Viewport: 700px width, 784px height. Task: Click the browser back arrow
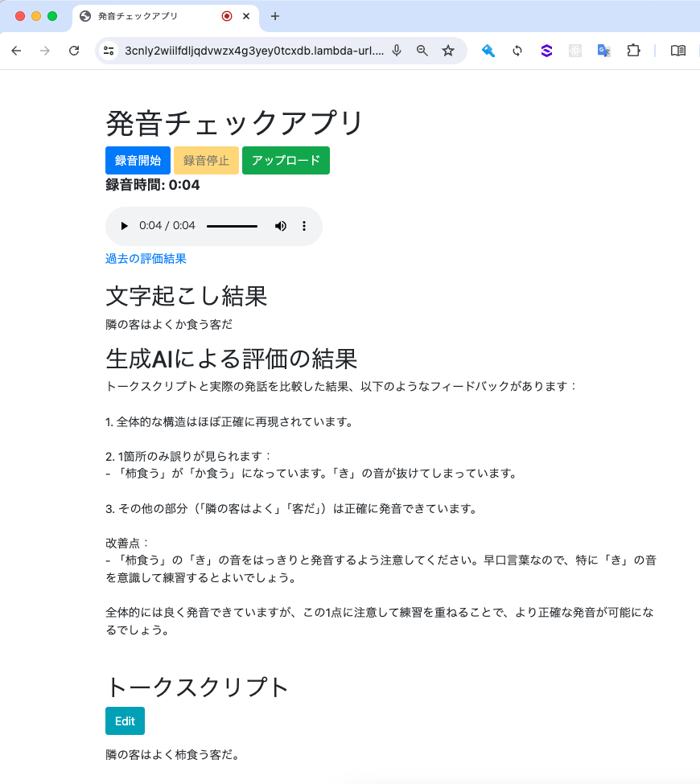click(16, 51)
